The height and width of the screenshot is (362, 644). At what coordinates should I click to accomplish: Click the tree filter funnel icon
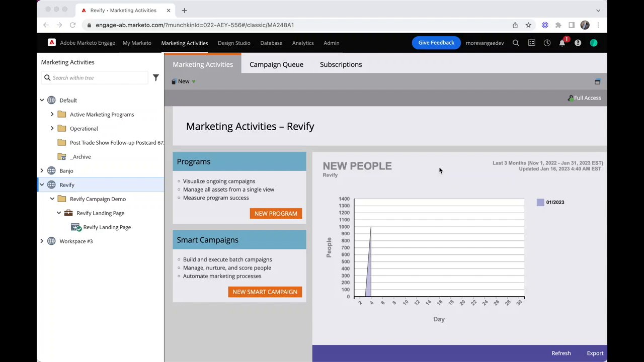click(x=156, y=77)
